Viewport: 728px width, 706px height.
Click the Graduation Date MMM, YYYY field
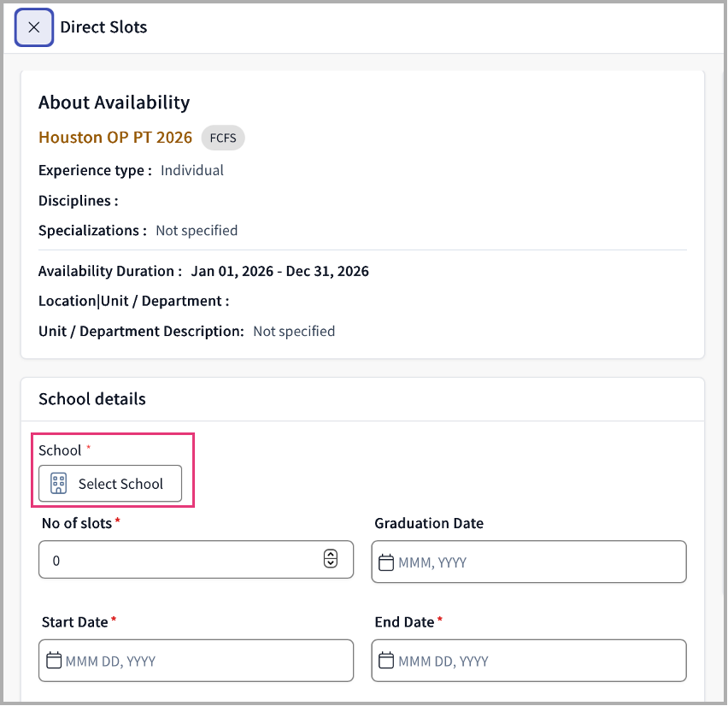[529, 562]
